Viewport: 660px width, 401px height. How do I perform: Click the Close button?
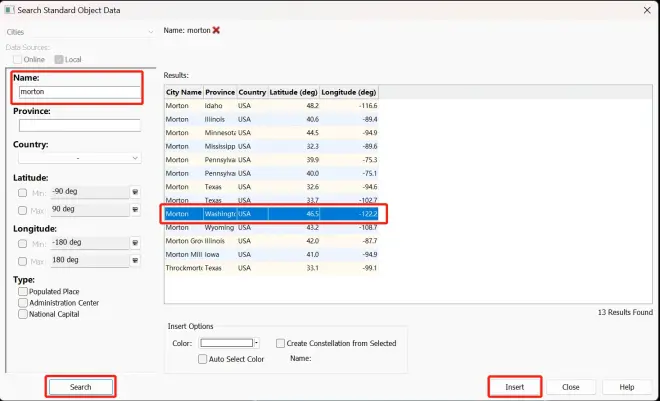tap(570, 387)
